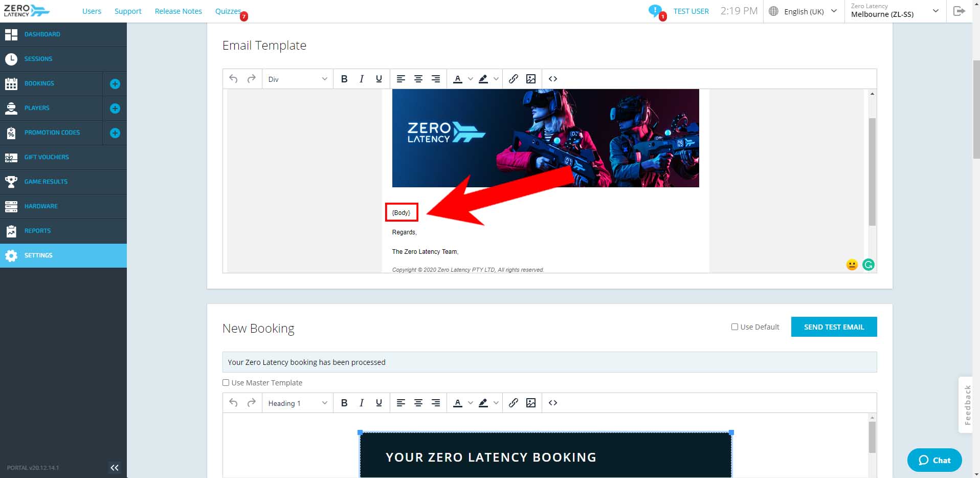Click Send Test Email button

point(834,327)
